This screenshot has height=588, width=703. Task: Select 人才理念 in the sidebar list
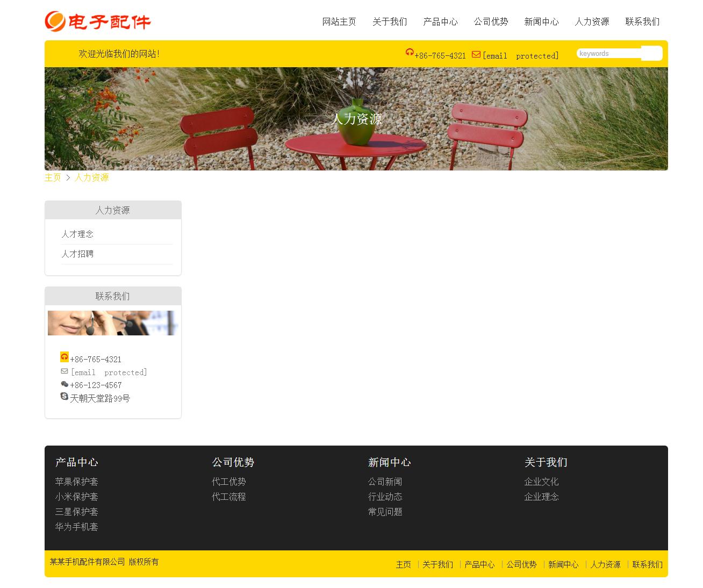click(77, 234)
